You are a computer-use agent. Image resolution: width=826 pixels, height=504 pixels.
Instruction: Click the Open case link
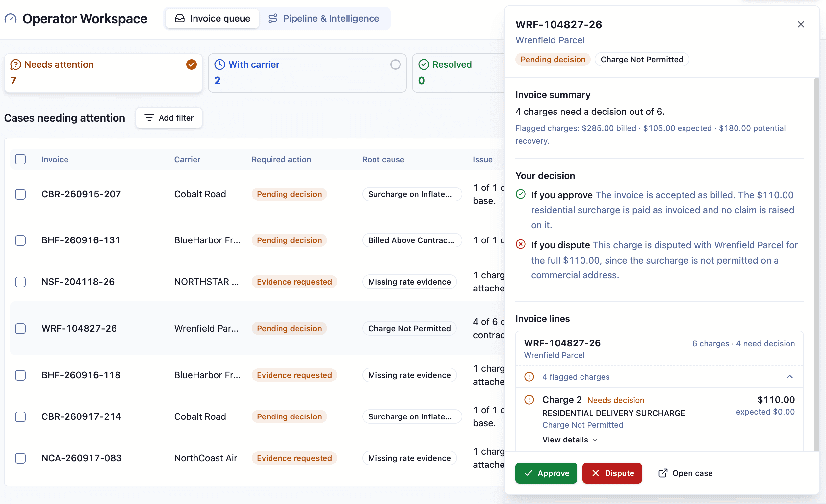pos(685,473)
